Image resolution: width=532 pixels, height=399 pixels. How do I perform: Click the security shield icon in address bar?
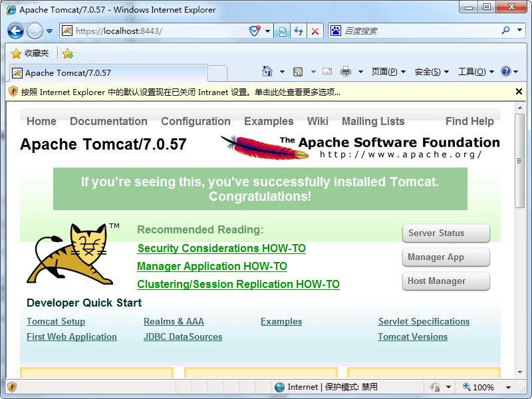click(x=255, y=31)
